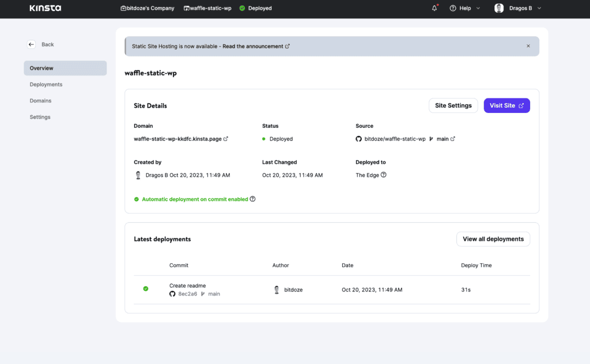Click Create readme commit message
The image size is (590, 364).
(187, 286)
